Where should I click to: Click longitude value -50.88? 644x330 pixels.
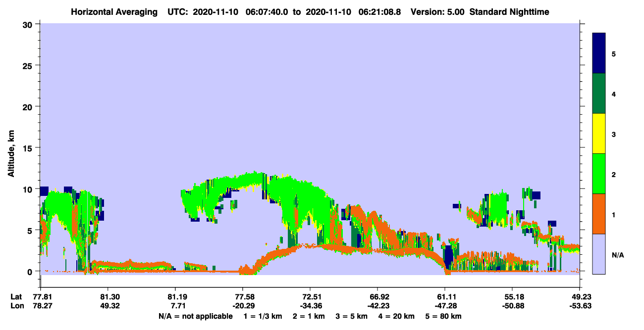coord(512,306)
